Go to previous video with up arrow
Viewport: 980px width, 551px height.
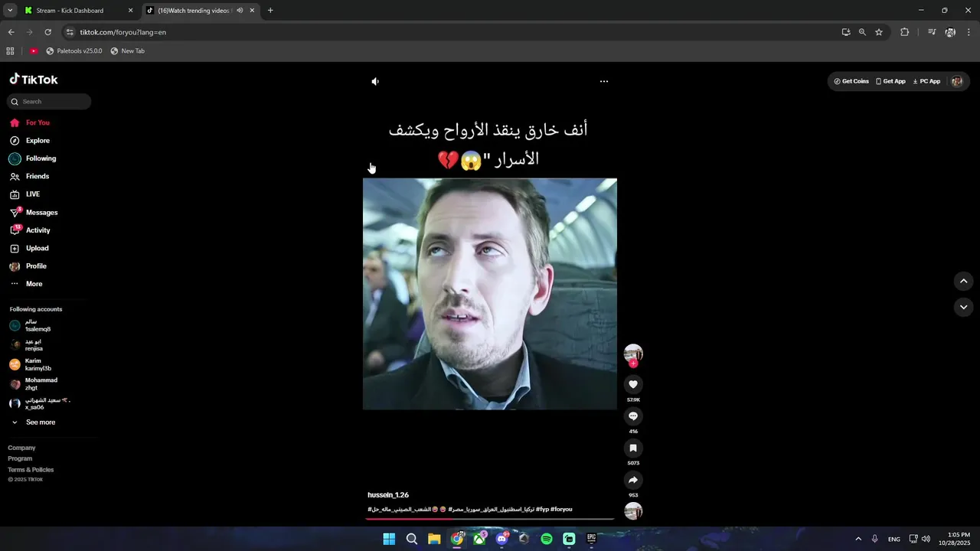[963, 281]
